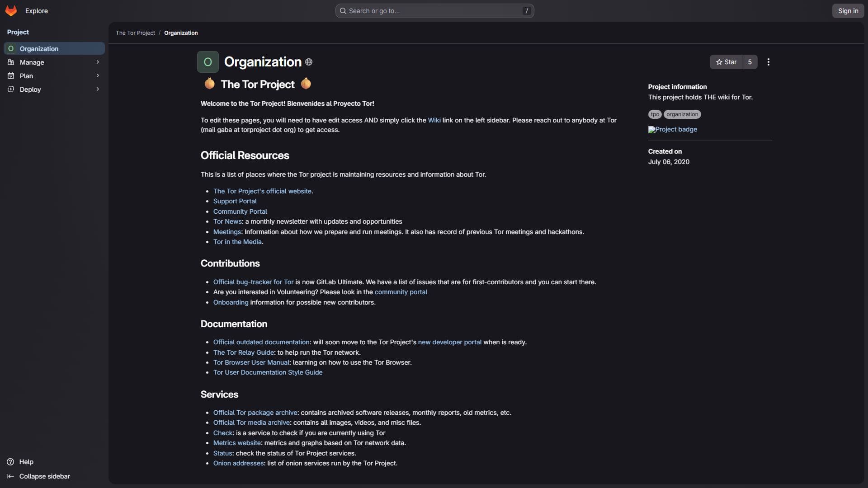
Task: Click the organization topic tag
Action: tap(682, 114)
